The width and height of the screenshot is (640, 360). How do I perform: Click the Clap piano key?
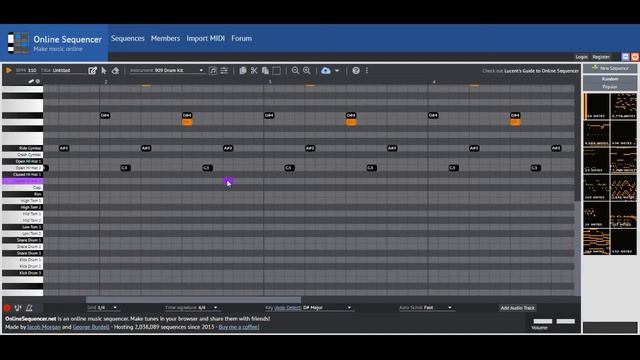point(23,187)
